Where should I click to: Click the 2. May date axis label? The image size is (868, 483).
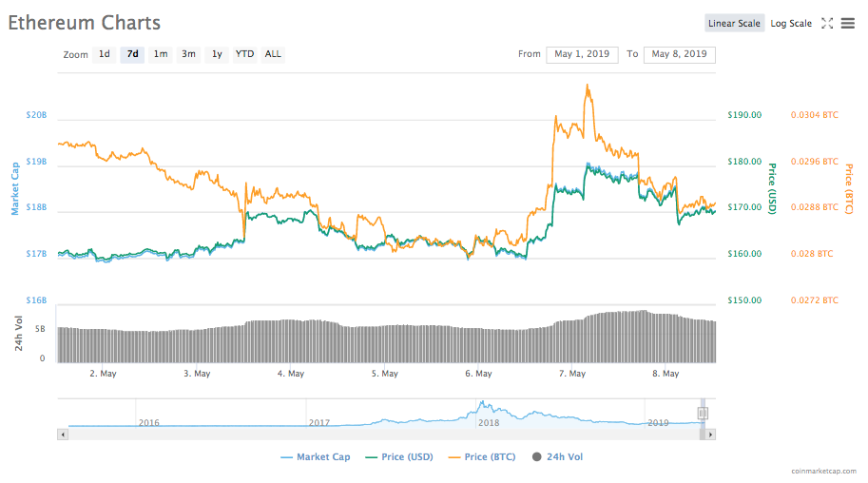[x=103, y=374]
